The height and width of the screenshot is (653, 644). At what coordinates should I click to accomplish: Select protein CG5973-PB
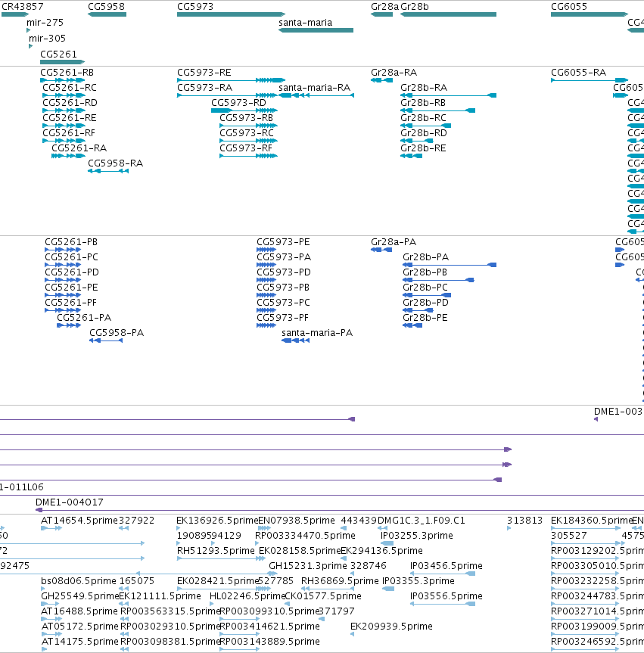coord(283,288)
